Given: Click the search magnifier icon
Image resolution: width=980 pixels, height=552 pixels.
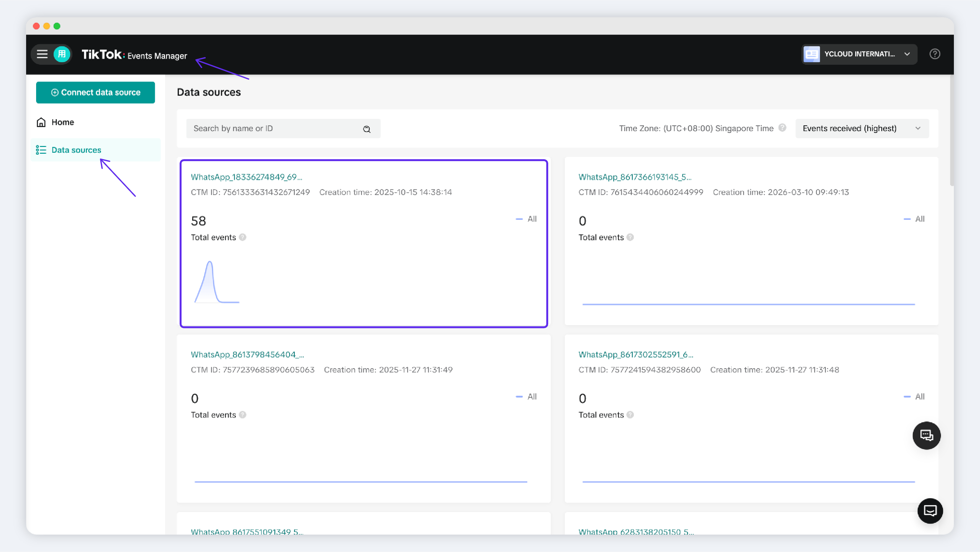Looking at the screenshot, I should point(366,129).
